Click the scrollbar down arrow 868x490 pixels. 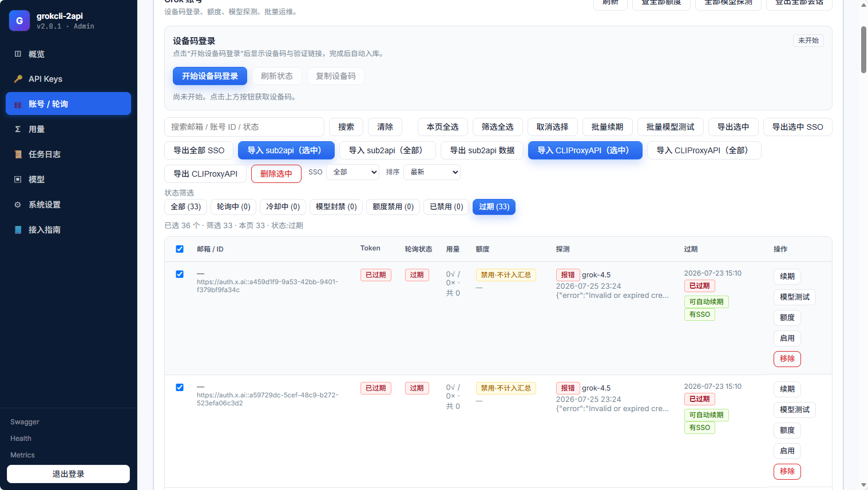[x=863, y=485]
